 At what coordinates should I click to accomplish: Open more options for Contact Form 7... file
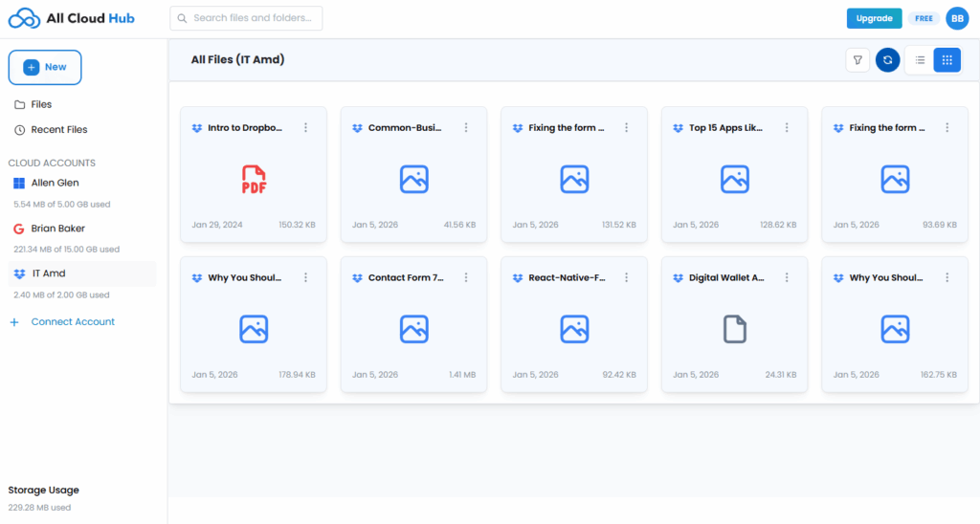(466, 277)
